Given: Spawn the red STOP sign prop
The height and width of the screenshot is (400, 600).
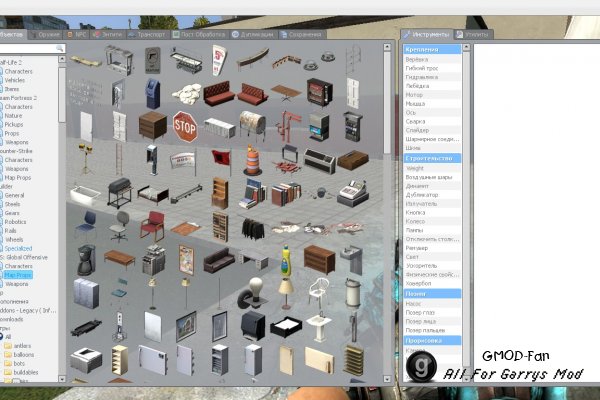Looking at the screenshot, I should (x=185, y=127).
